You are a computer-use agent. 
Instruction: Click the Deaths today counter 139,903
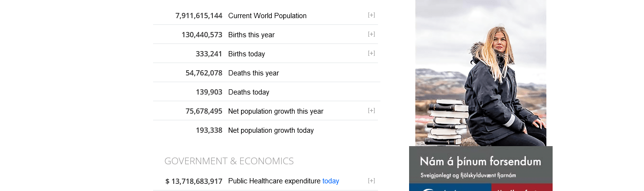(x=209, y=92)
